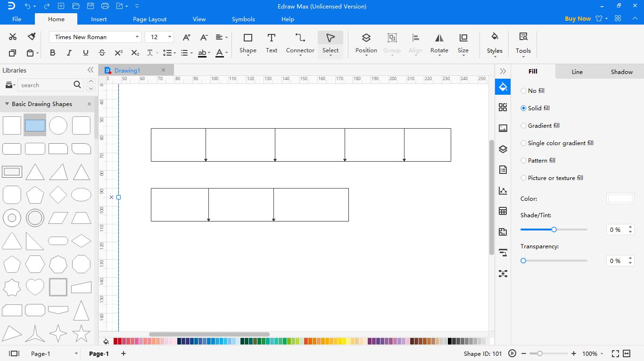Open the Image panel icon in right sidebar
644x361 pixels.
[503, 128]
